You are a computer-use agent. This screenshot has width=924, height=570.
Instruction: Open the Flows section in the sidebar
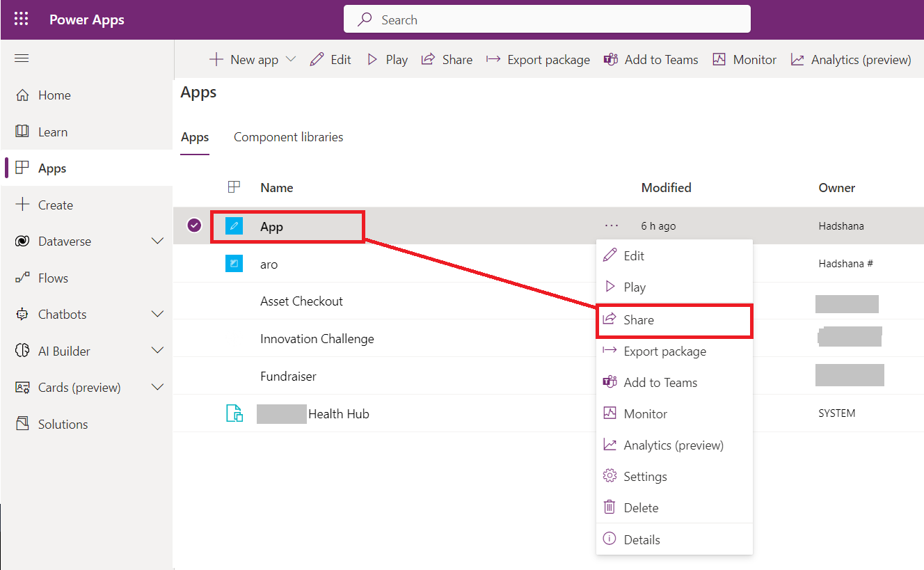[53, 278]
